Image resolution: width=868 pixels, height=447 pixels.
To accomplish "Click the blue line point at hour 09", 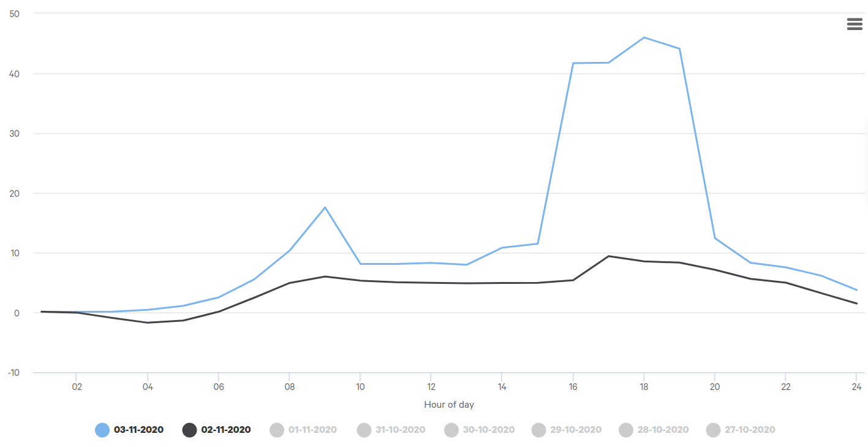I will (325, 207).
